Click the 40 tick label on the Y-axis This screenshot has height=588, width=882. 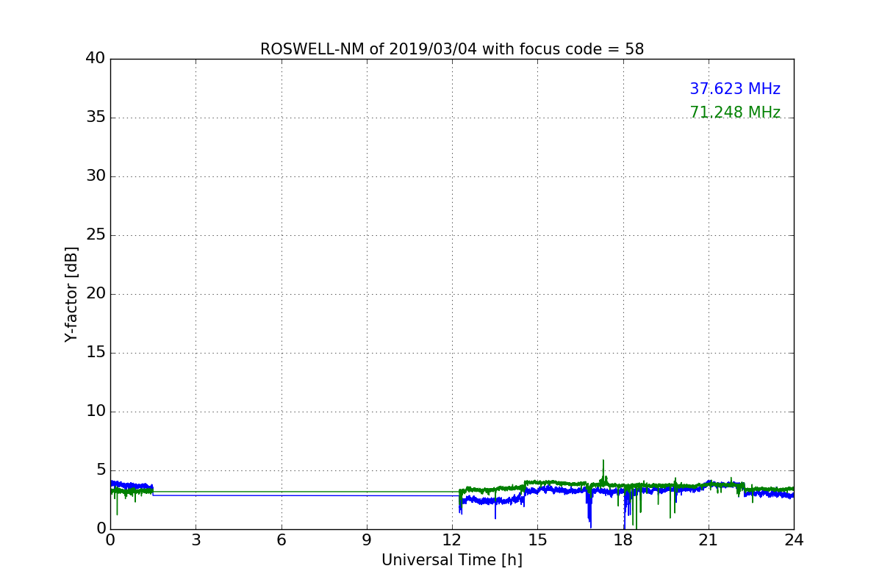tap(95, 59)
